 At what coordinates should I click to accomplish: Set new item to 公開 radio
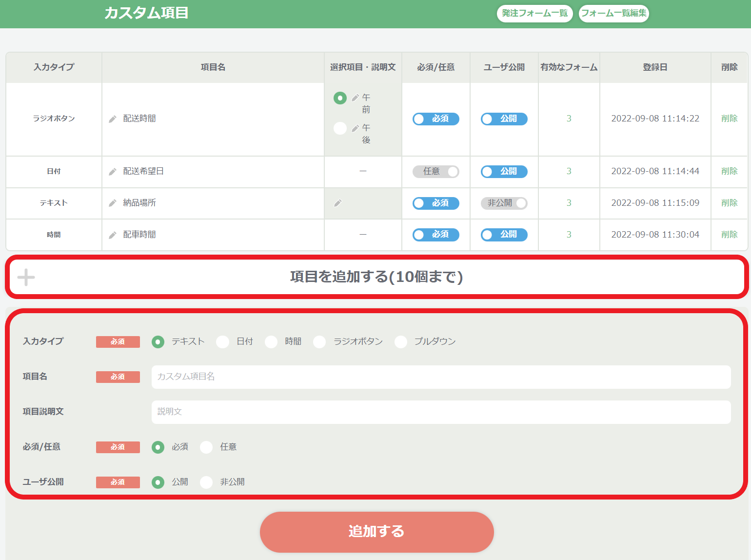tap(158, 482)
